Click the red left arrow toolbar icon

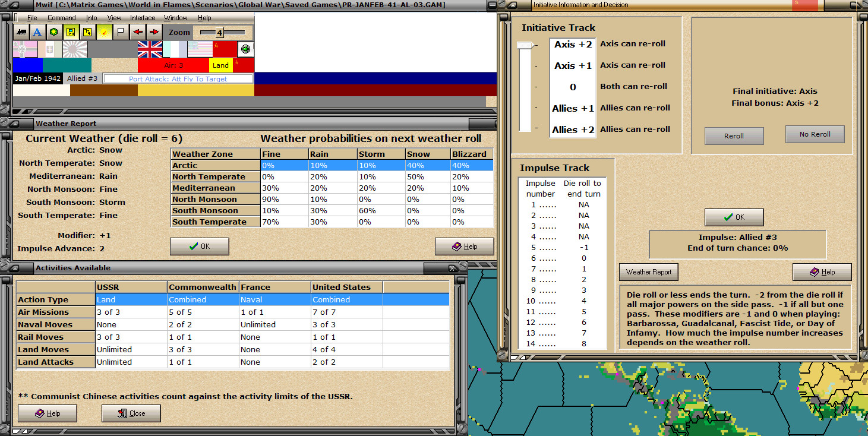pyautogui.click(x=137, y=32)
